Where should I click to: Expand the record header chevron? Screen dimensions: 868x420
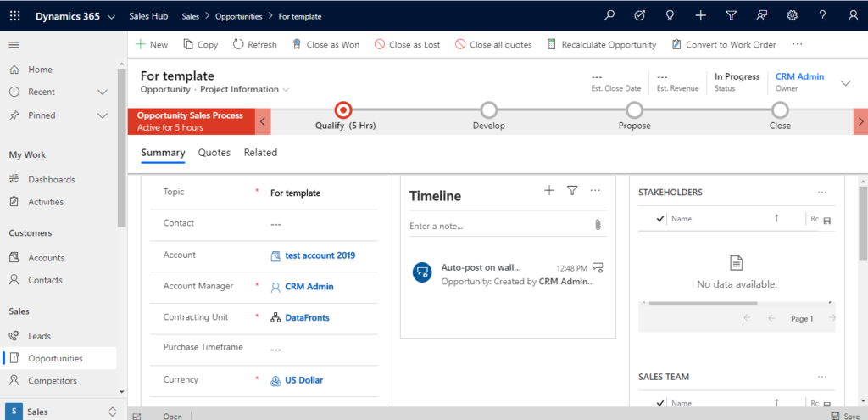846,83
